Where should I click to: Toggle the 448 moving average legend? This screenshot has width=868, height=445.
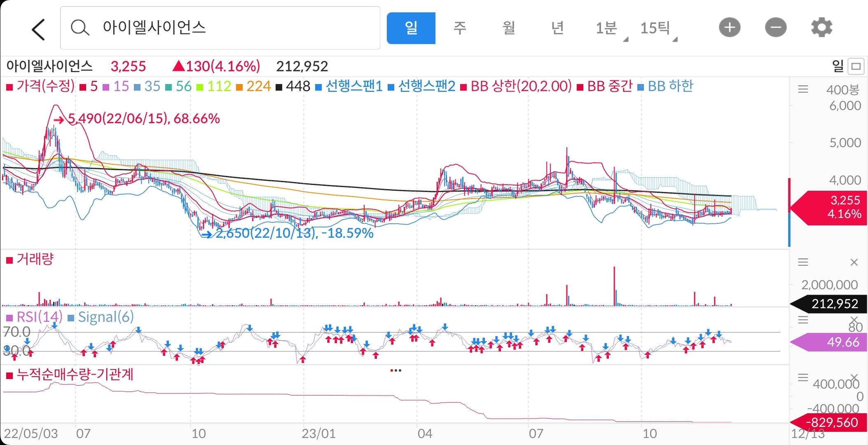(293, 86)
